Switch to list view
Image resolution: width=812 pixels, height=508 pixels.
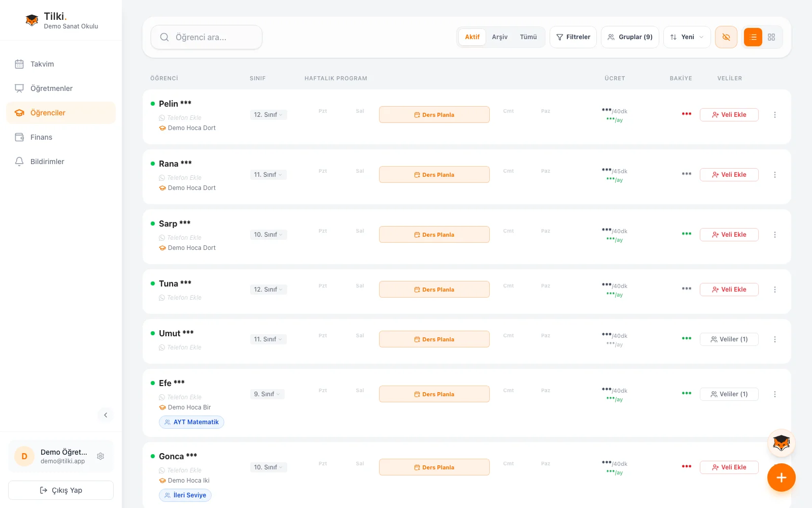(x=753, y=37)
